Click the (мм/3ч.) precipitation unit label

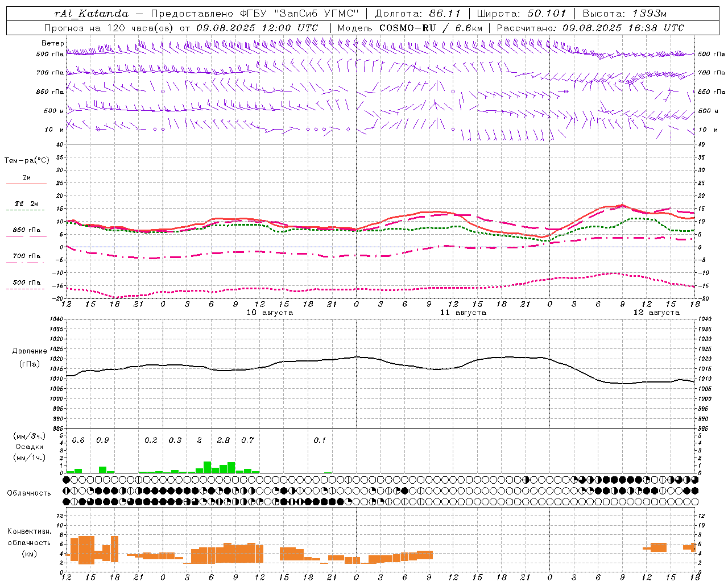(x=30, y=436)
